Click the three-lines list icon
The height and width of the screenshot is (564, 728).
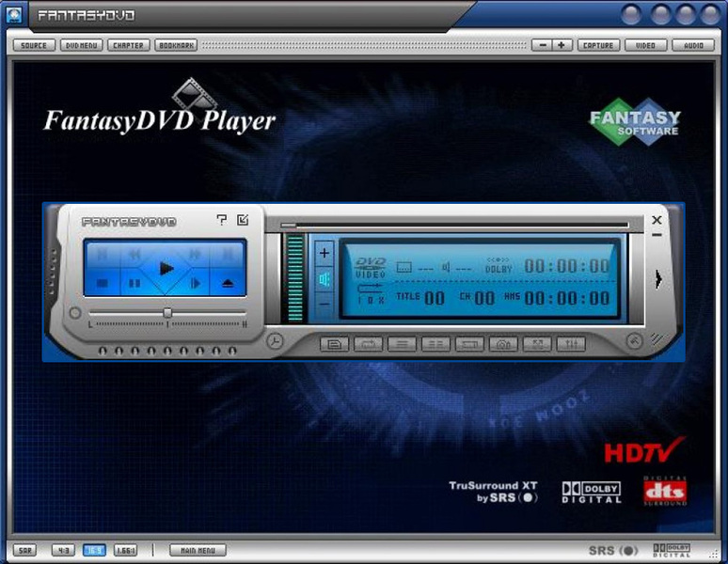[x=402, y=344]
